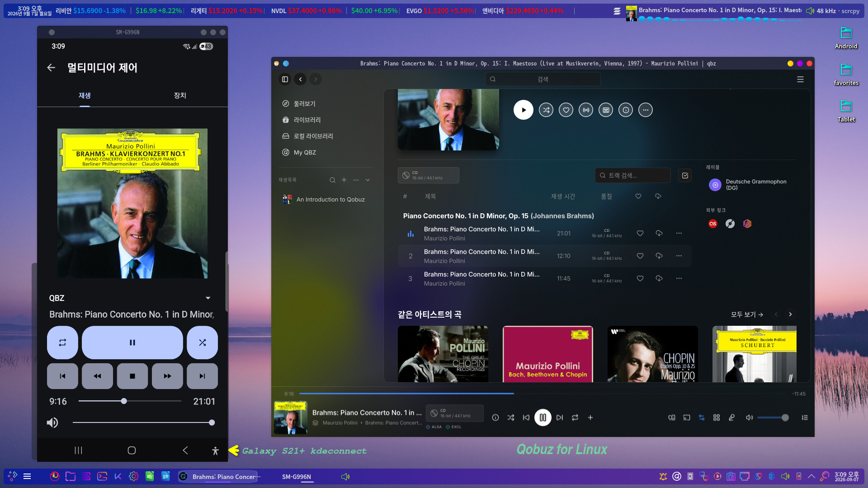Viewport: 868px width, 488px height.
Task: Open the album's more options menu
Action: pyautogui.click(x=646, y=110)
